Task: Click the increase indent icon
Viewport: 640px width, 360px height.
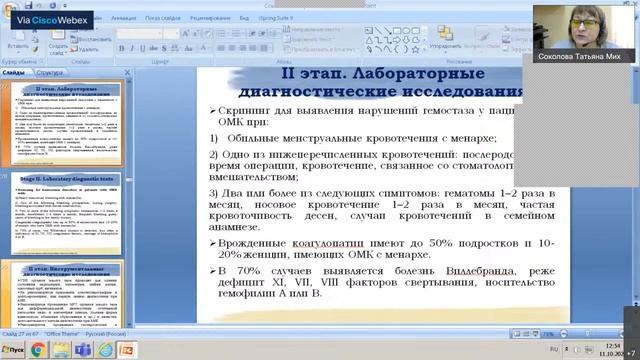Action: [262, 33]
